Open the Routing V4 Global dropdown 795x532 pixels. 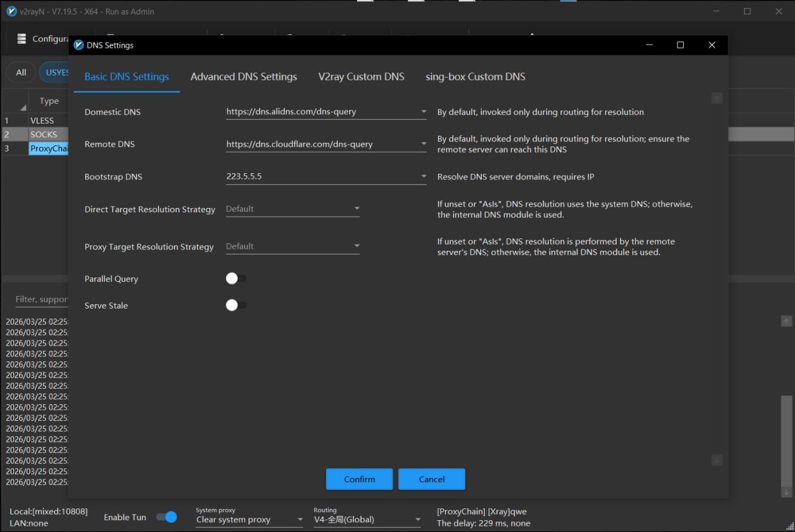click(x=367, y=520)
